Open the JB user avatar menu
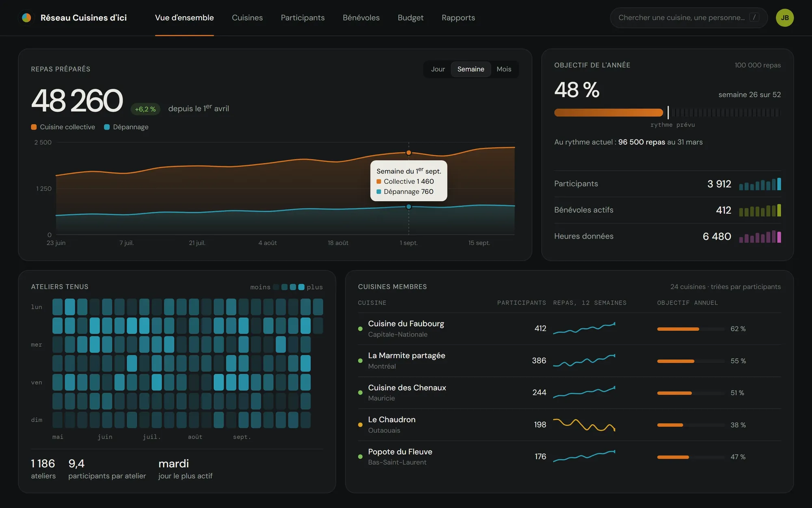 [x=784, y=17]
